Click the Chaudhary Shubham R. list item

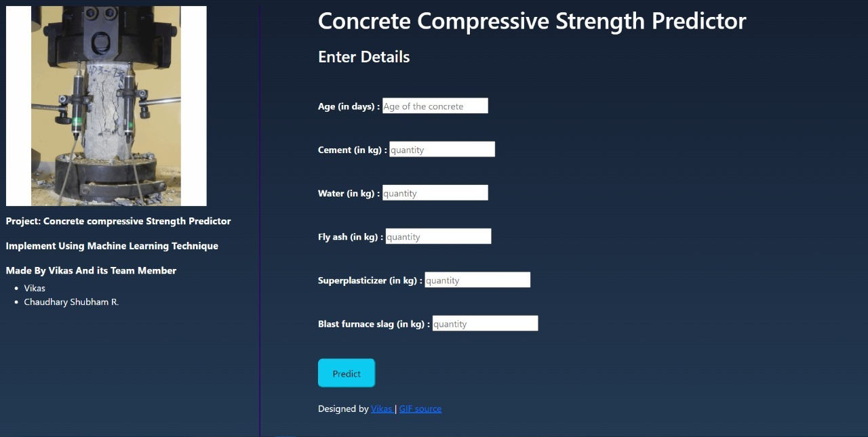[71, 301]
